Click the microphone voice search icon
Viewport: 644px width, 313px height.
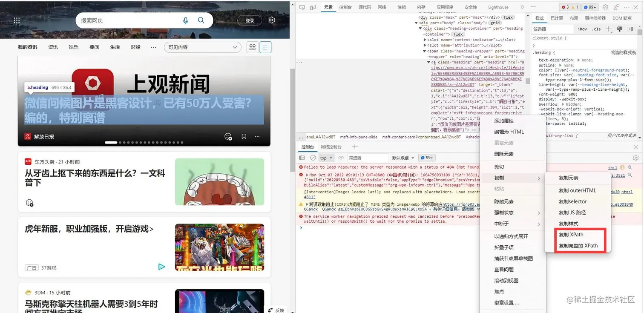tap(186, 20)
